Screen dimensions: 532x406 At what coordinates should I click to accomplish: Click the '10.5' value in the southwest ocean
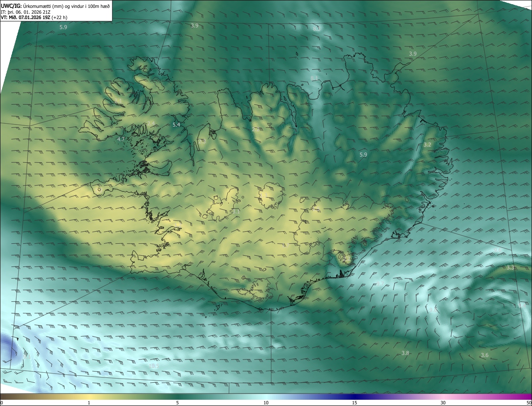154,366
